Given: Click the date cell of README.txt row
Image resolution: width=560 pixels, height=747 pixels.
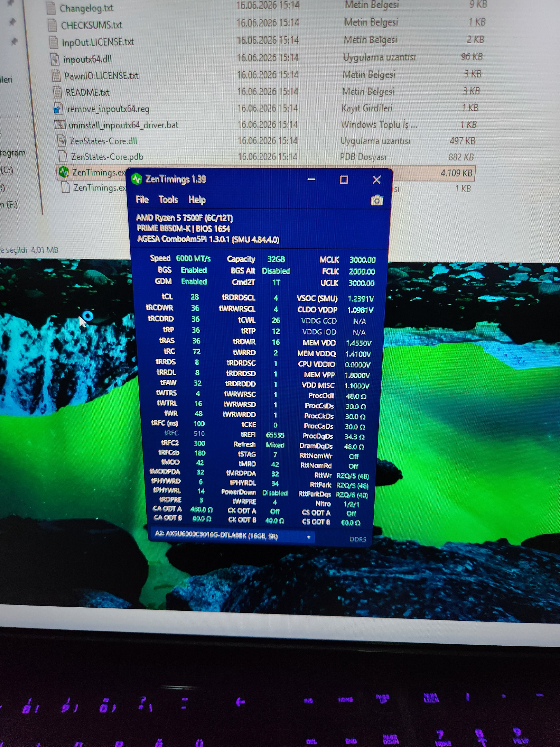Looking at the screenshot, I should (268, 92).
